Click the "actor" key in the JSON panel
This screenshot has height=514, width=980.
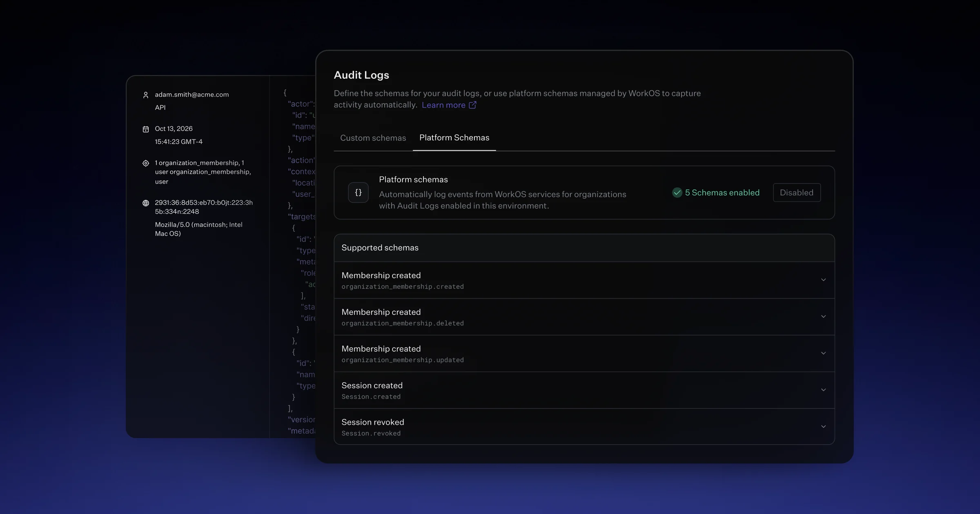click(301, 104)
